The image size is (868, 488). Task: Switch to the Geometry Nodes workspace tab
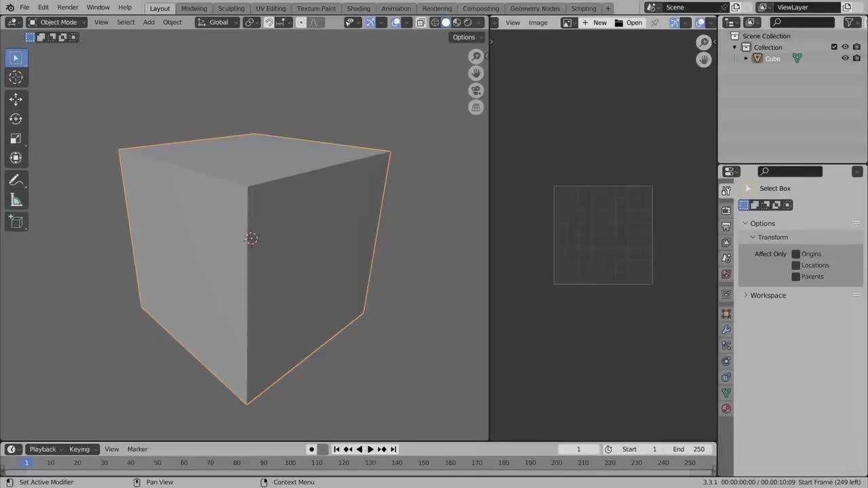tap(535, 8)
